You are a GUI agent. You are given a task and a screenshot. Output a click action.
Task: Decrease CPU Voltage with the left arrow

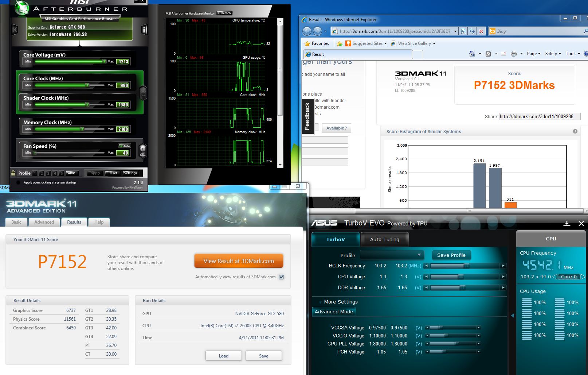click(x=426, y=277)
